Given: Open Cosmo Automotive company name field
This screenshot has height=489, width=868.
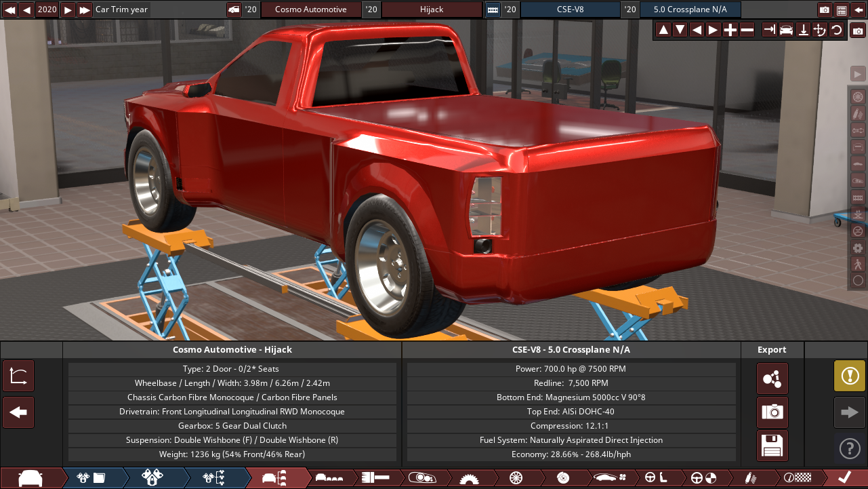Looking at the screenshot, I should pos(310,9).
